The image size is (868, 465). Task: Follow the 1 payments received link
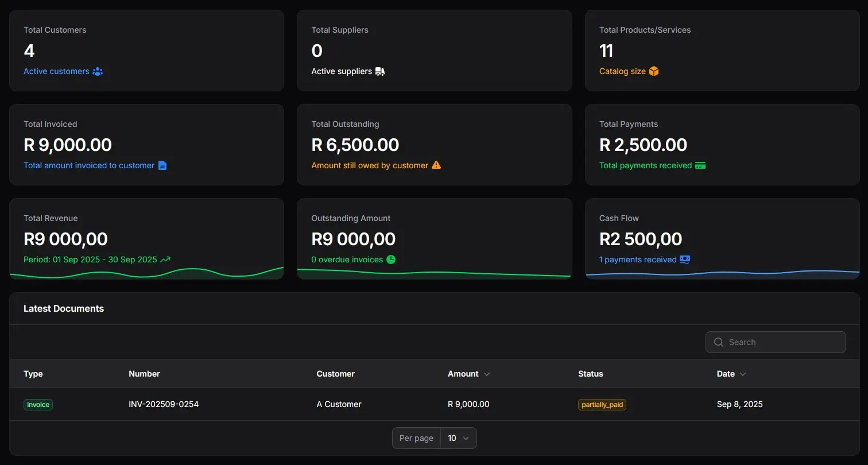pos(638,259)
